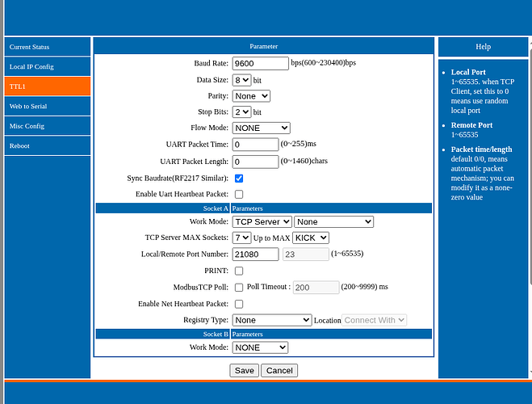Tick the ModbusTCP Poll checkbox

point(239,287)
